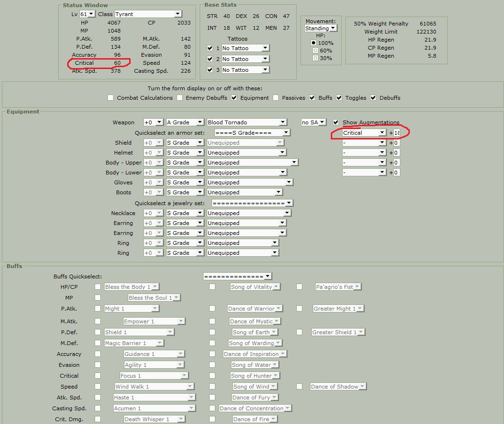Expand the Buffs Quickselect dropdown
The image size is (504, 424).
click(238, 277)
